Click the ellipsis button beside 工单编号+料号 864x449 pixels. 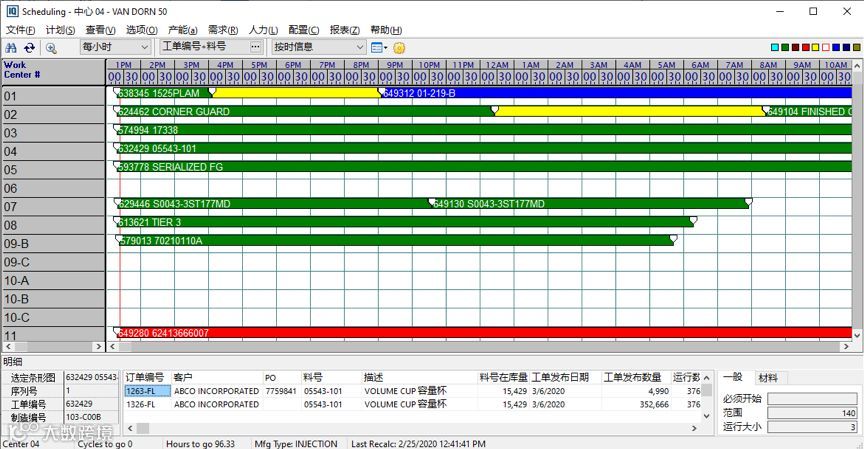coord(255,47)
